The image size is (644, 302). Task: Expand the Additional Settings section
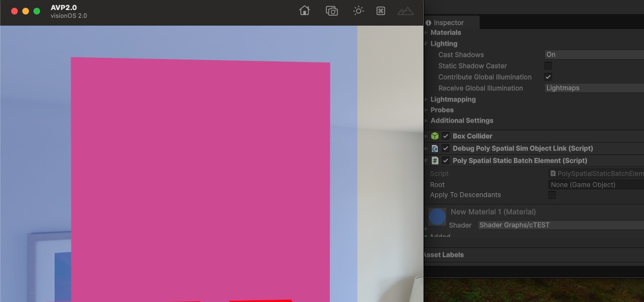[426, 121]
